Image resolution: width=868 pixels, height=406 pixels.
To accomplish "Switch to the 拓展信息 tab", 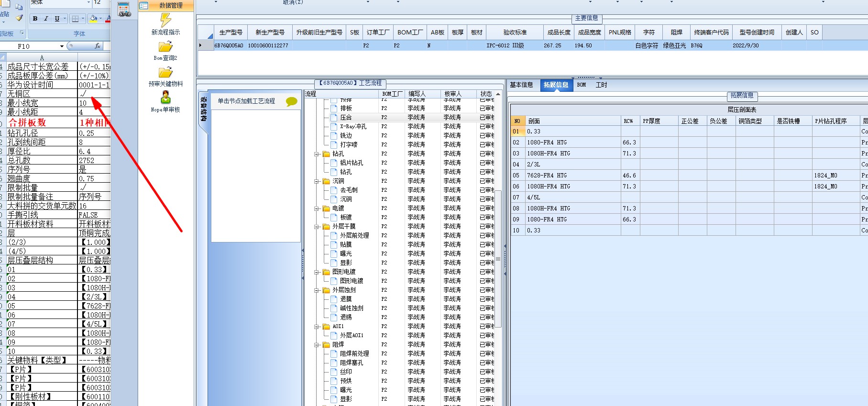I will click(556, 85).
